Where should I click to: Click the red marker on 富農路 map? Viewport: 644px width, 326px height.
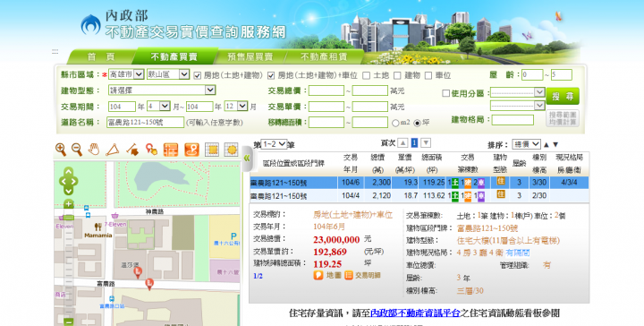pyautogui.click(x=150, y=283)
